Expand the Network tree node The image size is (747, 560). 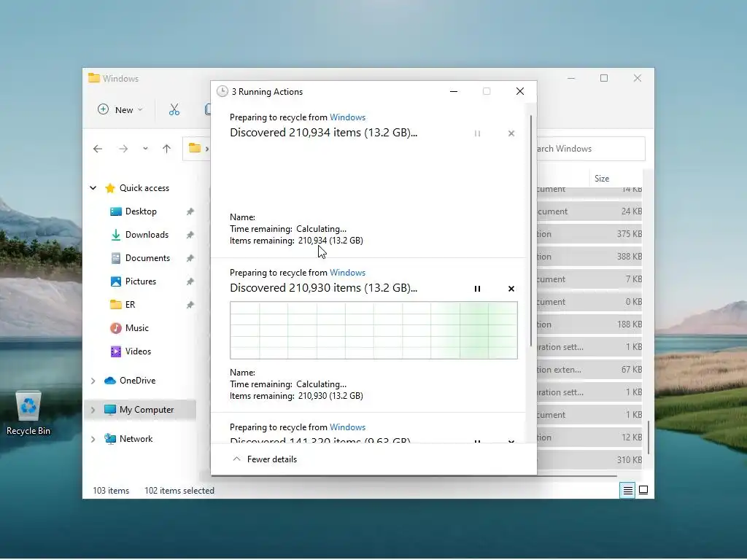click(x=93, y=439)
